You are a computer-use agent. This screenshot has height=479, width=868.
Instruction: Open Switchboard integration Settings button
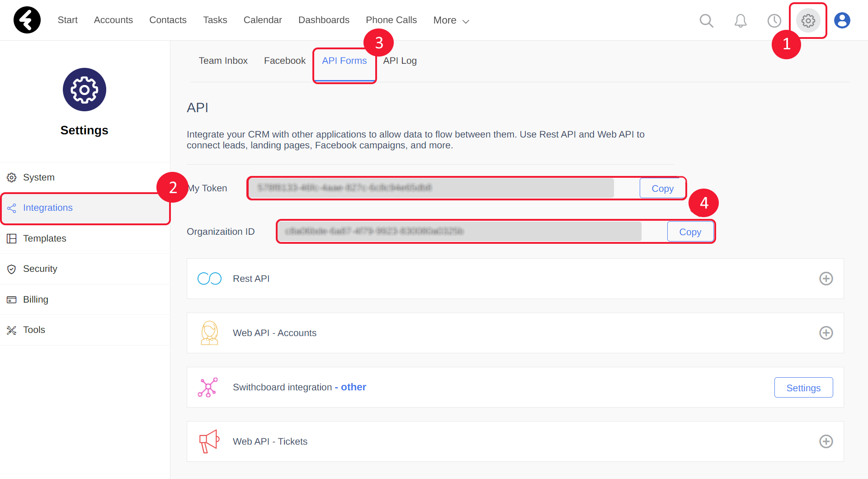coord(803,388)
